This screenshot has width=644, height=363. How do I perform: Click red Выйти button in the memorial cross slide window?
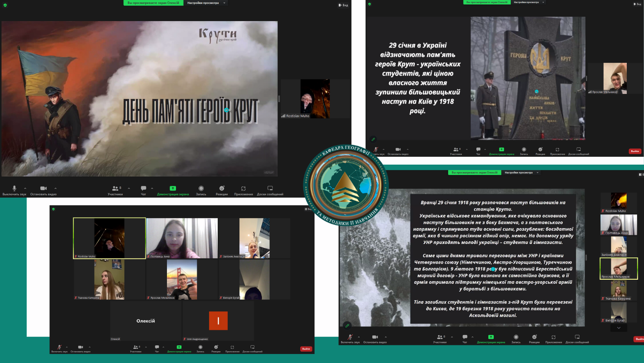(635, 151)
